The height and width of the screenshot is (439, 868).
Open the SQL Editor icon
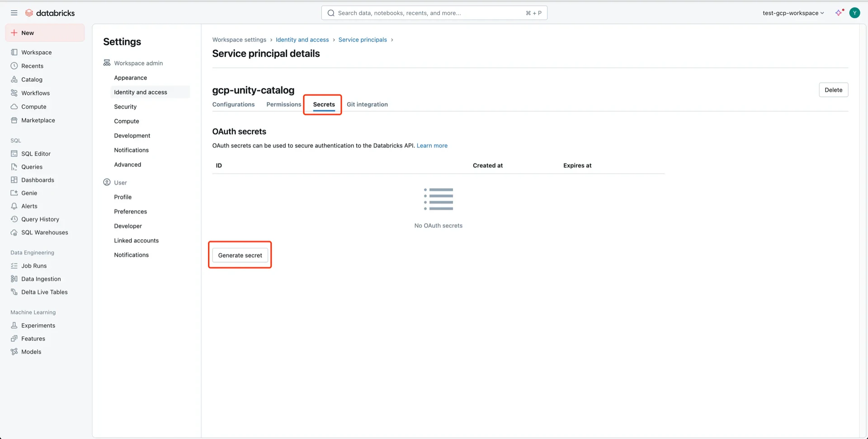tap(14, 154)
